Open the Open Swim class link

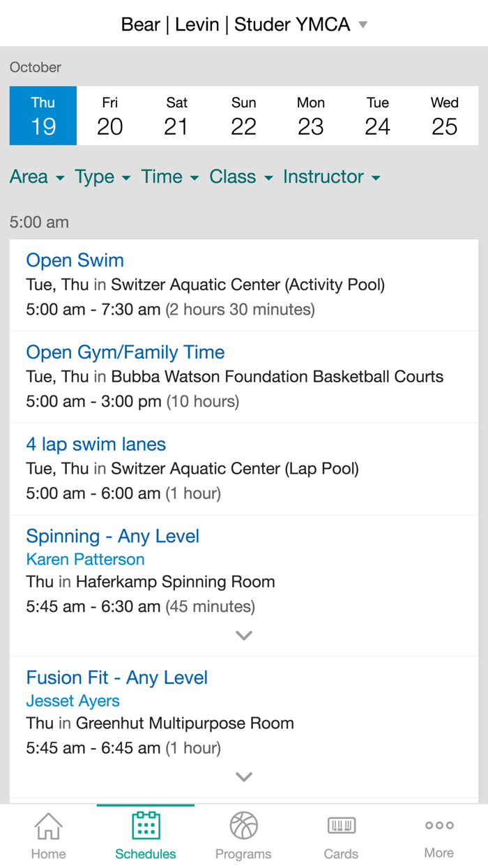click(x=75, y=260)
